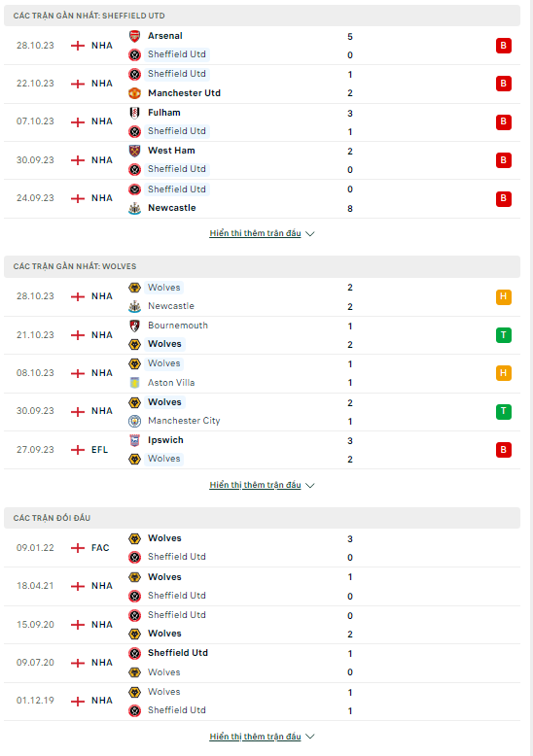Open Ipswich team in EFL match
The height and width of the screenshot is (756, 533).
165,440
